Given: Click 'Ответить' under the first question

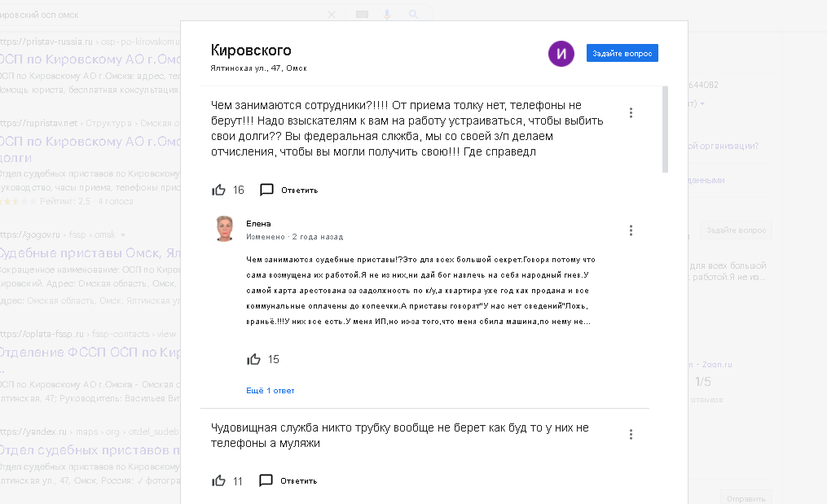Looking at the screenshot, I should click(299, 191).
